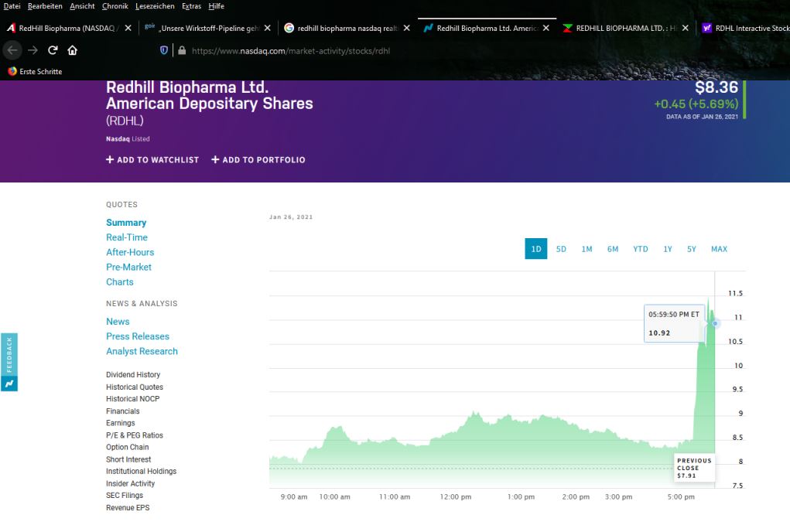The image size is (790, 532).
Task: Click Add to Watchlist
Action: click(x=152, y=160)
